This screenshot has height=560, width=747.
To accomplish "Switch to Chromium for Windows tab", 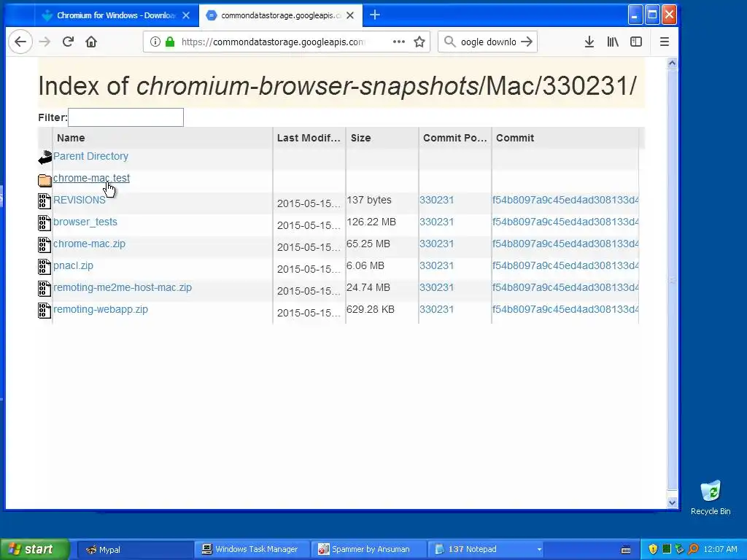I will point(116,15).
